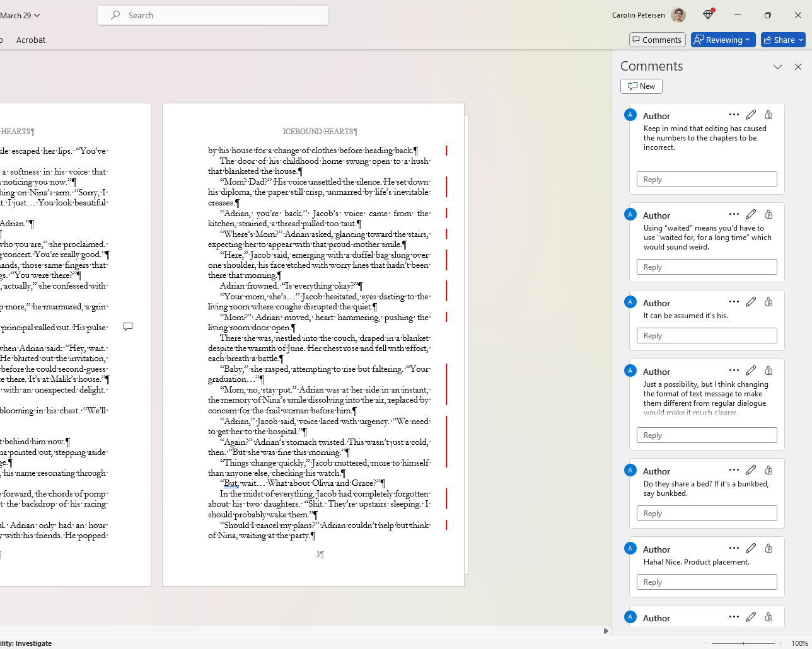Click the Search box
The image size is (812, 649).
213,15
